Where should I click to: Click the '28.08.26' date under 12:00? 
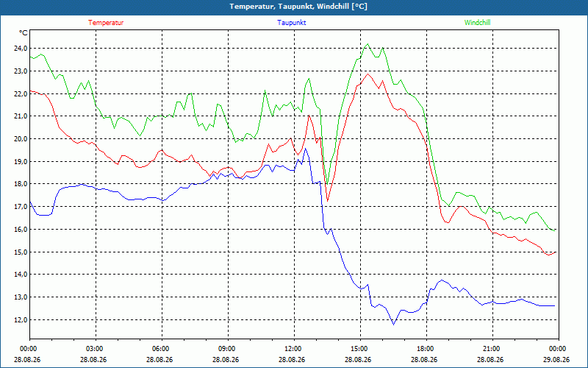pyautogui.click(x=292, y=359)
